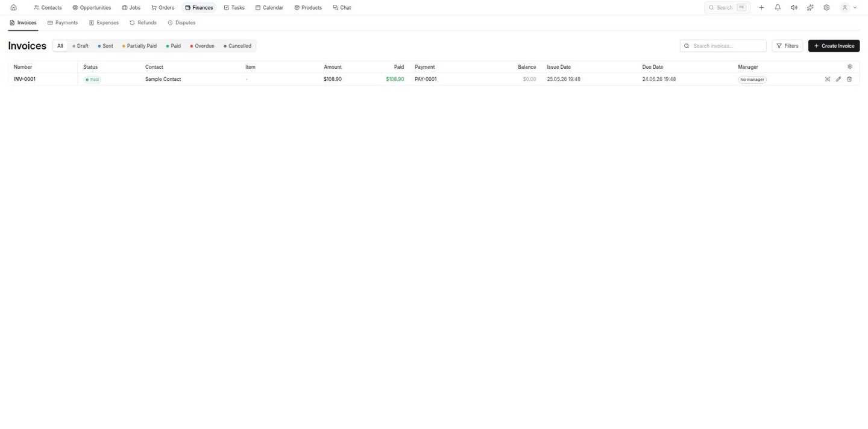The width and height of the screenshot is (868, 429).
Task: Filter invoices by Sent status
Action: pos(105,46)
